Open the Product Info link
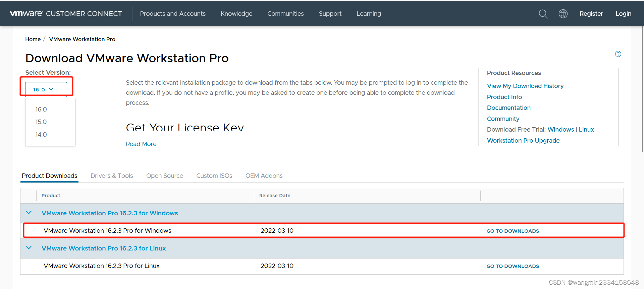 click(504, 97)
